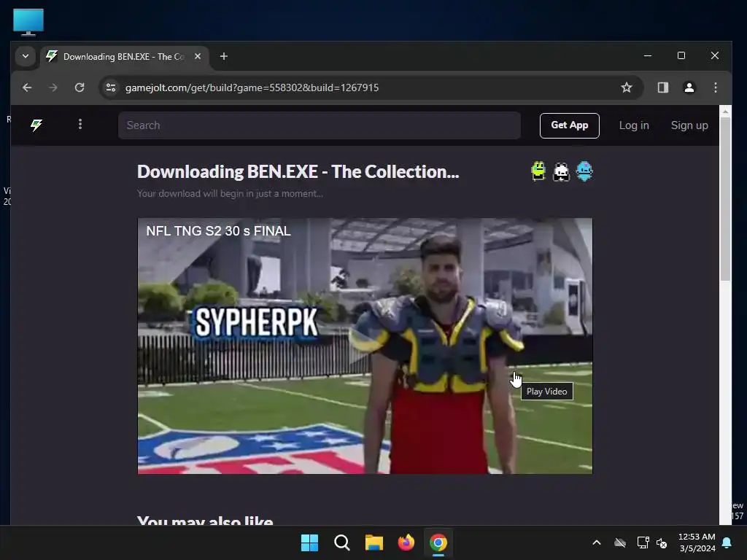Click the blue pixel creature sticker

point(584,171)
